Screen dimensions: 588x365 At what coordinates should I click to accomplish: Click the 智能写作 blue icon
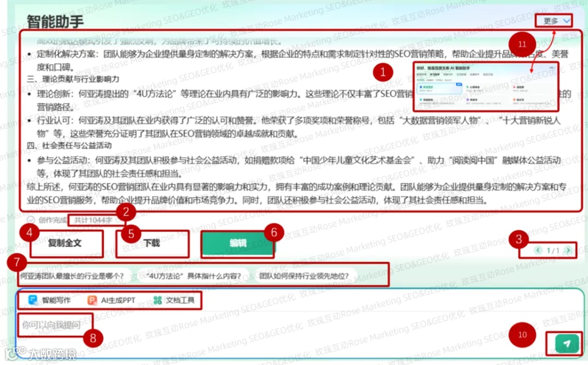33,300
